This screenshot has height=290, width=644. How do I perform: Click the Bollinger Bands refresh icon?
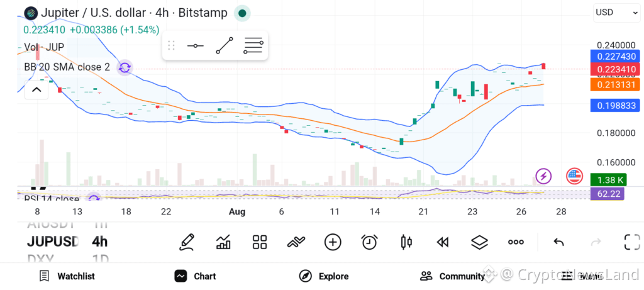[x=125, y=67]
